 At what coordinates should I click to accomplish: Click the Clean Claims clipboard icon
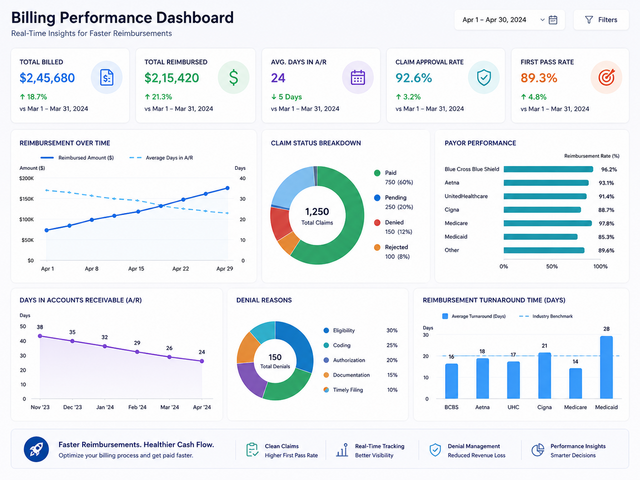252,450
